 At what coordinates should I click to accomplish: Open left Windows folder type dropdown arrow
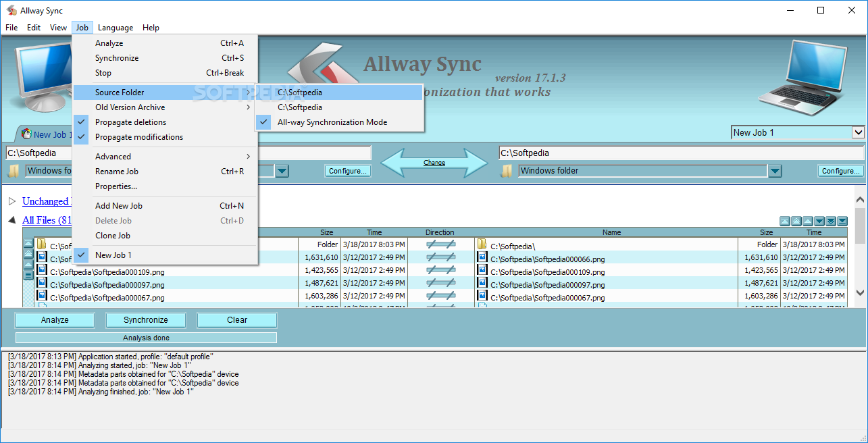coord(282,171)
